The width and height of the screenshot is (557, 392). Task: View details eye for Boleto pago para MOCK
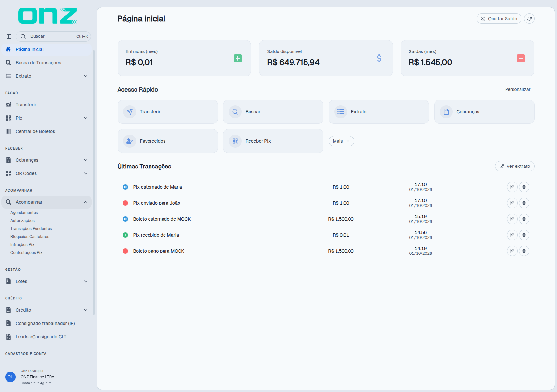(524, 251)
